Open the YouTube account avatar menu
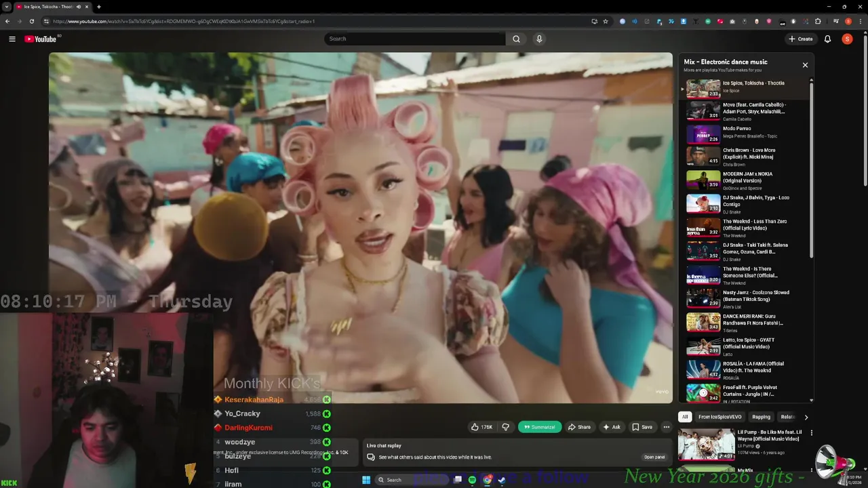 (x=847, y=39)
